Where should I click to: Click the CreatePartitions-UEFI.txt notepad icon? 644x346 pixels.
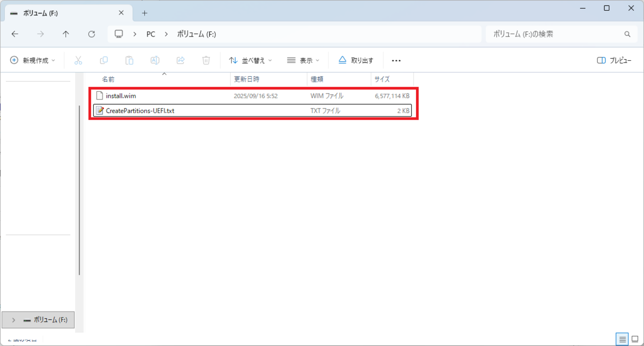[99, 111]
